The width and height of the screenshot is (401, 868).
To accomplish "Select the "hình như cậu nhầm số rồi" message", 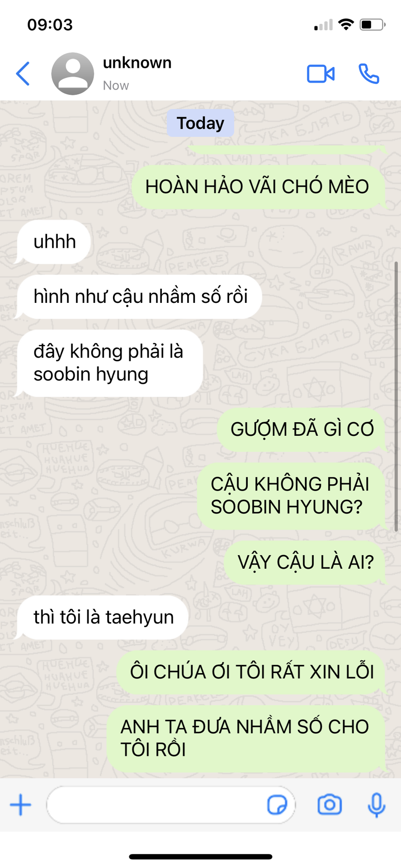I will (x=140, y=297).
